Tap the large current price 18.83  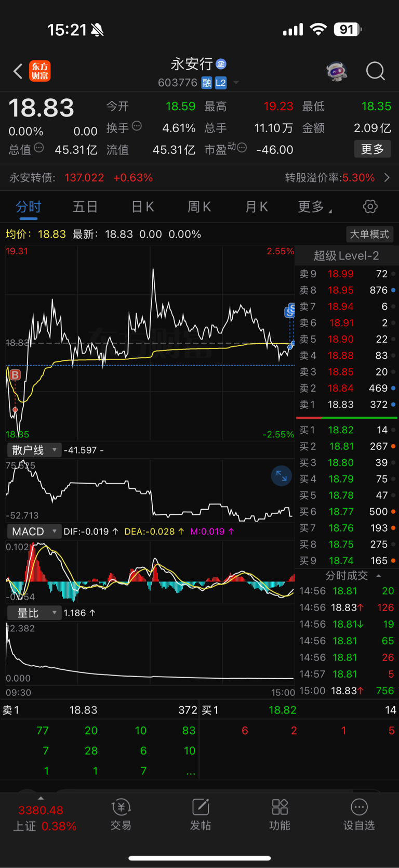[42, 108]
